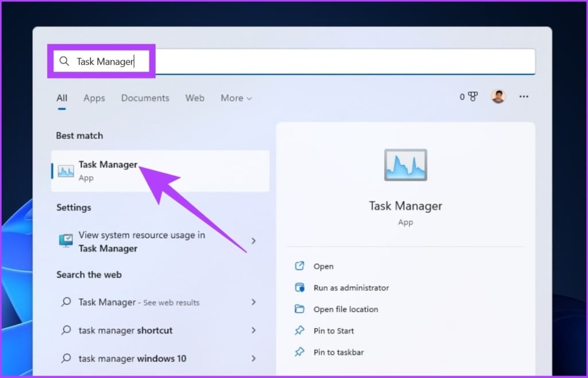Click the small Task Manager icon in best match
Image resolution: width=588 pixels, height=378 pixels.
click(66, 171)
